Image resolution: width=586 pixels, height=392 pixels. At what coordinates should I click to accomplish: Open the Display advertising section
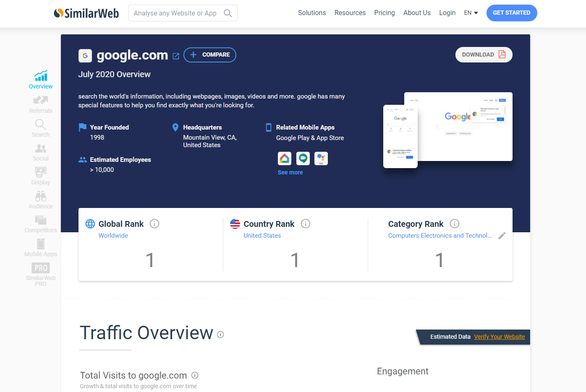coord(40,176)
